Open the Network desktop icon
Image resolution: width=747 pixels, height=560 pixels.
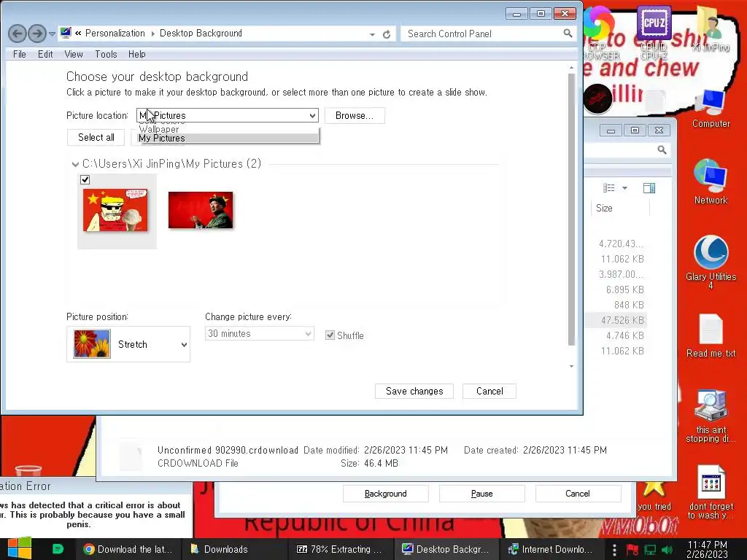[711, 182]
